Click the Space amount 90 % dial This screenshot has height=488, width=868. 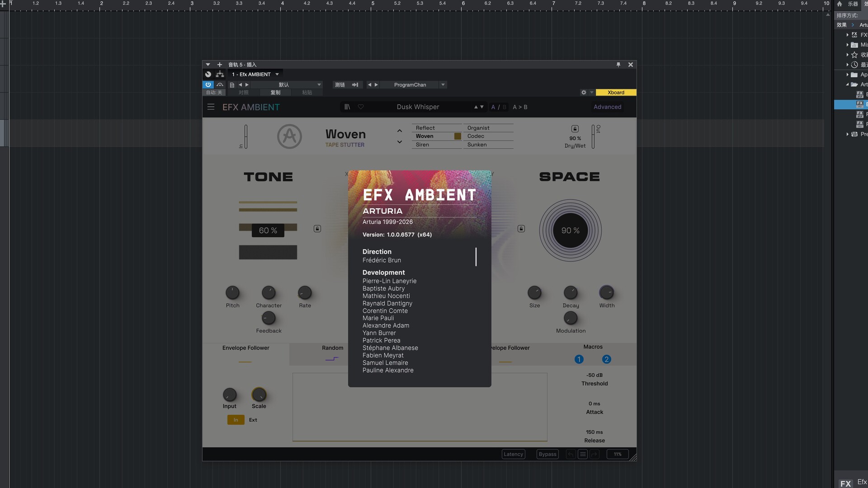[570, 230]
